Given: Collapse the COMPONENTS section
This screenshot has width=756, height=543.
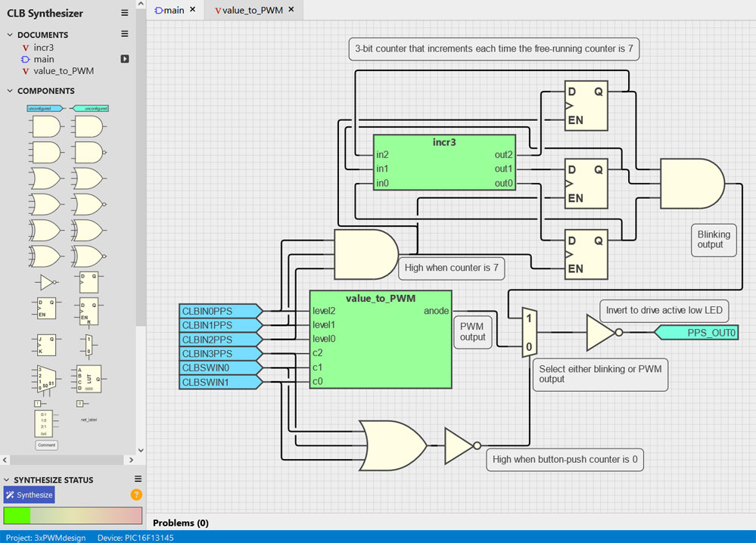Looking at the screenshot, I should pyautogui.click(x=10, y=91).
